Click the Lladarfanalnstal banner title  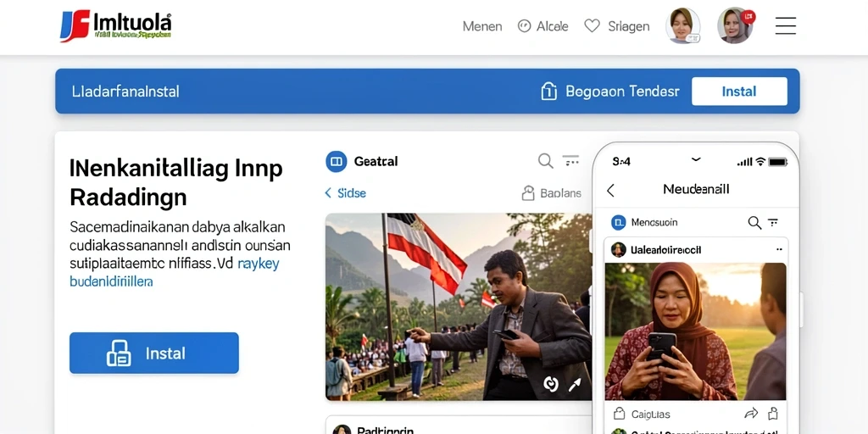point(125,92)
